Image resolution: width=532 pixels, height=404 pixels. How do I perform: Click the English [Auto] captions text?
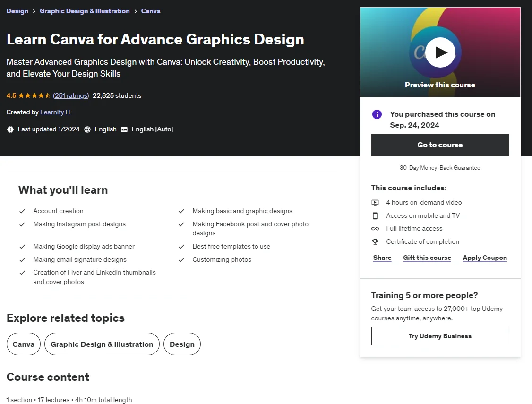tap(152, 129)
